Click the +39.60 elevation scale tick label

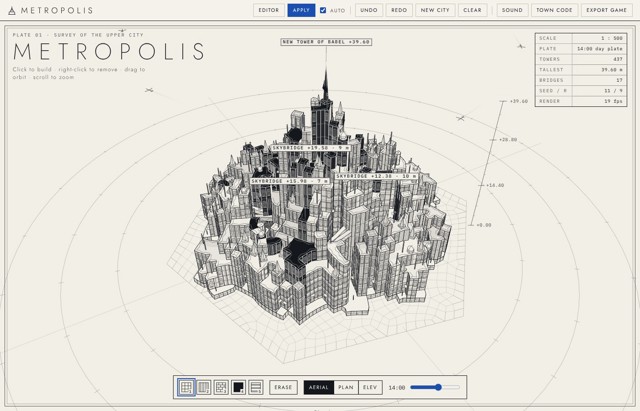(x=519, y=101)
